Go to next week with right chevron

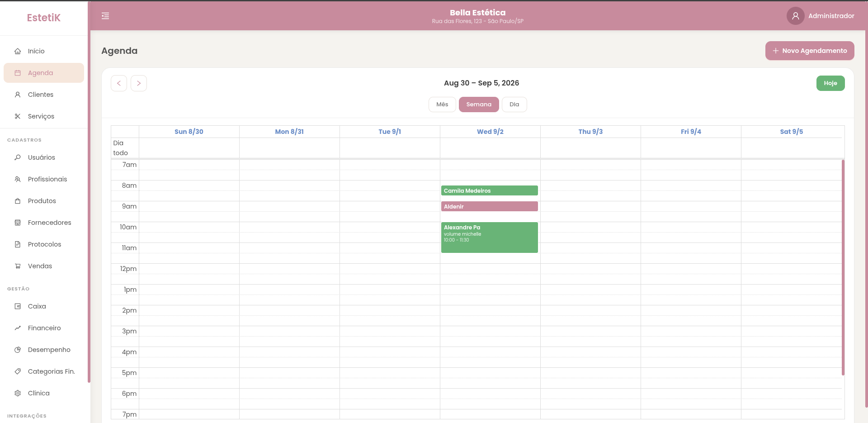pyautogui.click(x=139, y=83)
